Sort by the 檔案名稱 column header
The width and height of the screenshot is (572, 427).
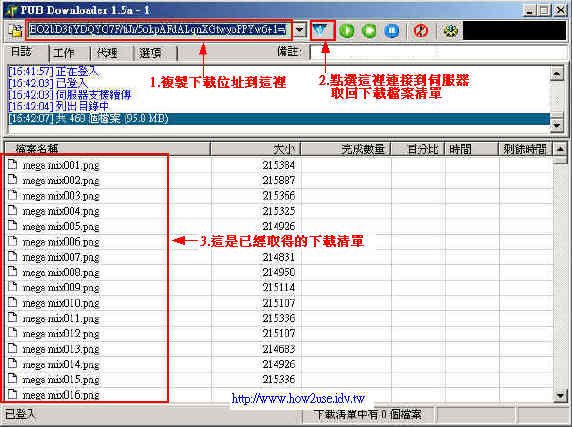108,149
